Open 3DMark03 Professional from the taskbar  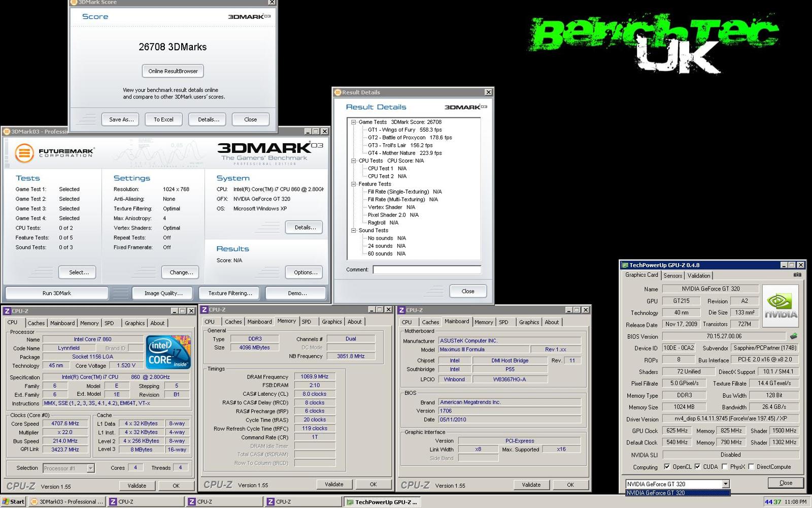coord(67,501)
